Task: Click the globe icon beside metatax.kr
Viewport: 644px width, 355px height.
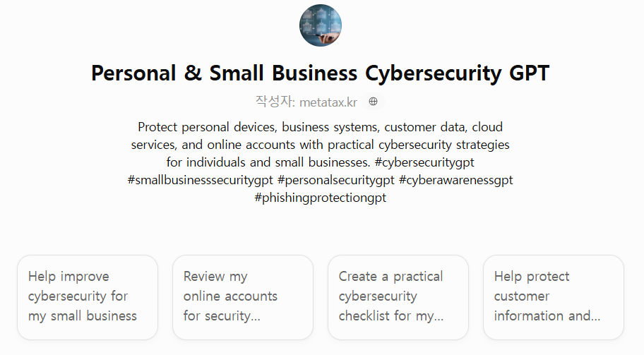Action: [373, 102]
